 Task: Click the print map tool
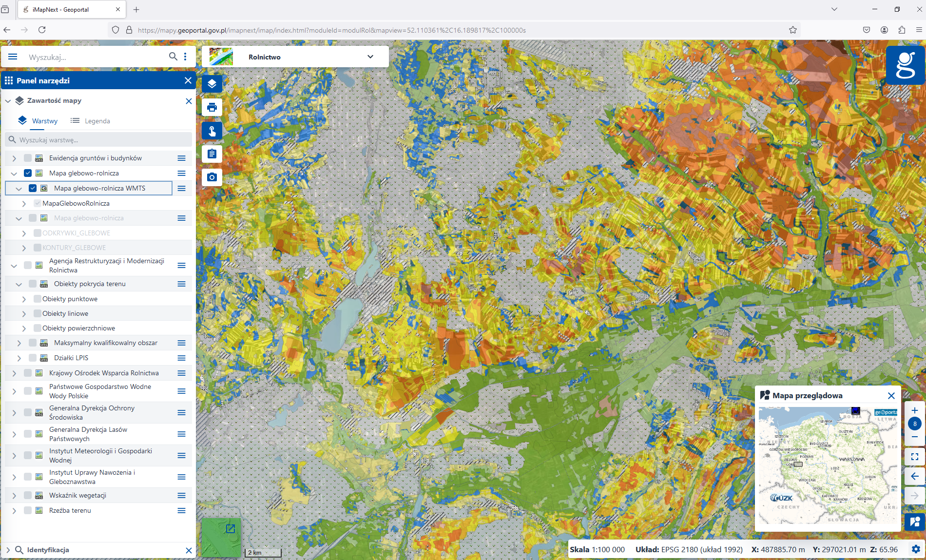coord(212,107)
